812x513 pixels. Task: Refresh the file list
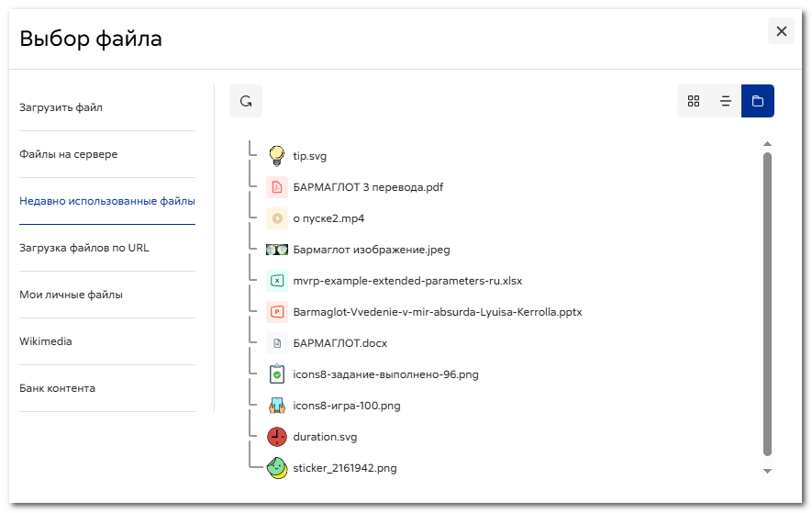(246, 101)
